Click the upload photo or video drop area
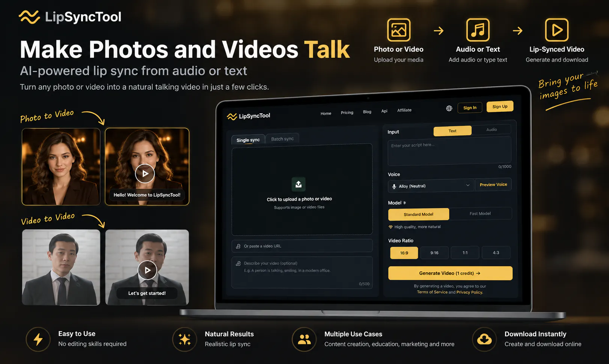Image resolution: width=609 pixels, height=364 pixels. pyautogui.click(x=302, y=190)
